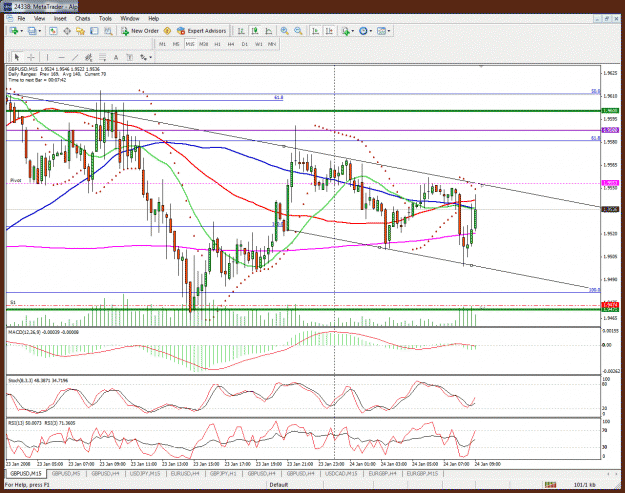
Task: Toggle Bar Chart display mode
Action: point(241,31)
